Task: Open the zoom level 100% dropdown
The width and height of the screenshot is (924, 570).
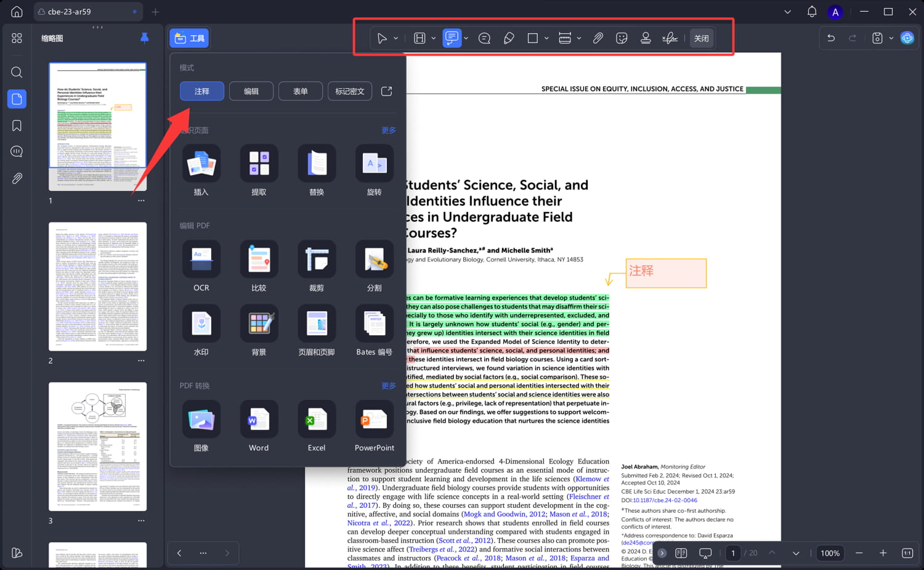Action: coord(830,553)
